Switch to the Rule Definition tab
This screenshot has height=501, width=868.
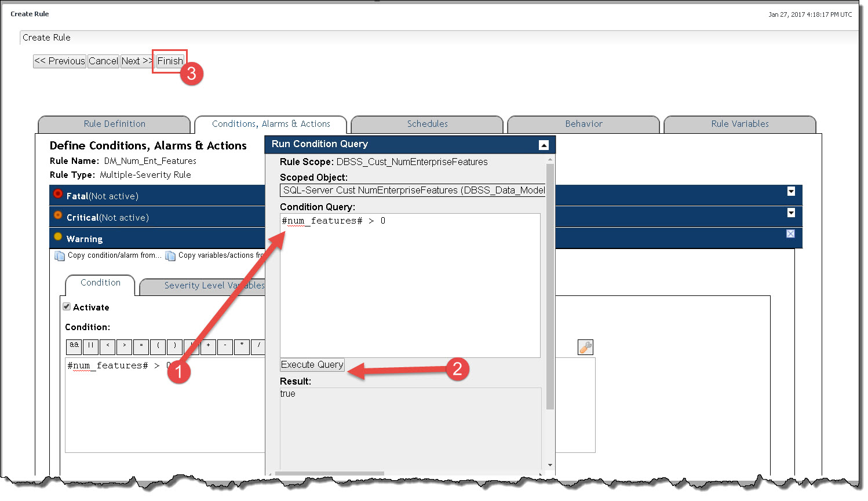pyautogui.click(x=114, y=124)
